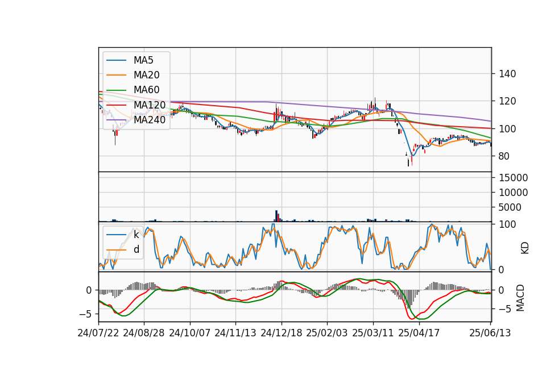Click the orange MA20 legend line sample

coord(116,75)
